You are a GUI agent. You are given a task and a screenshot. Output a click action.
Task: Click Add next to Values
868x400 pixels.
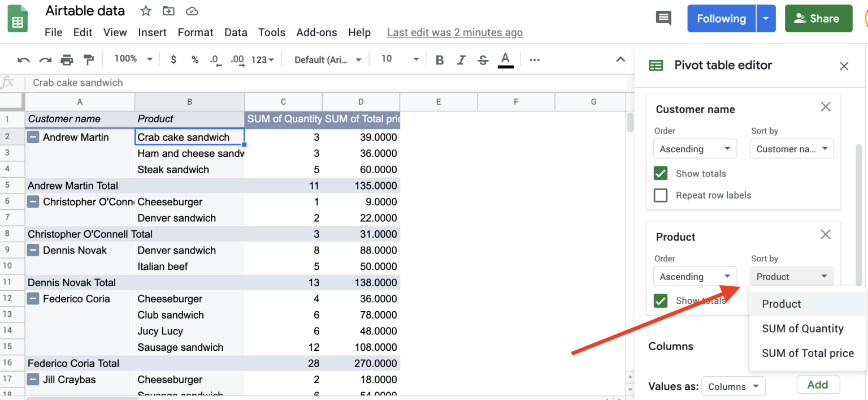point(818,384)
